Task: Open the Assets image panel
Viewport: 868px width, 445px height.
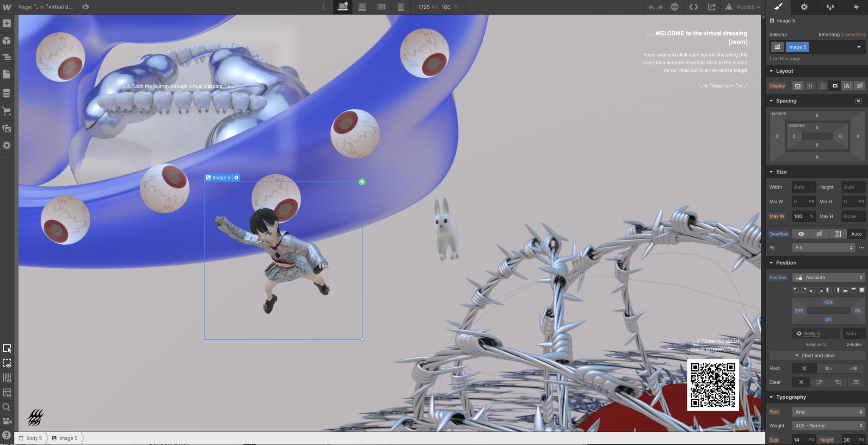Action: click(7, 129)
